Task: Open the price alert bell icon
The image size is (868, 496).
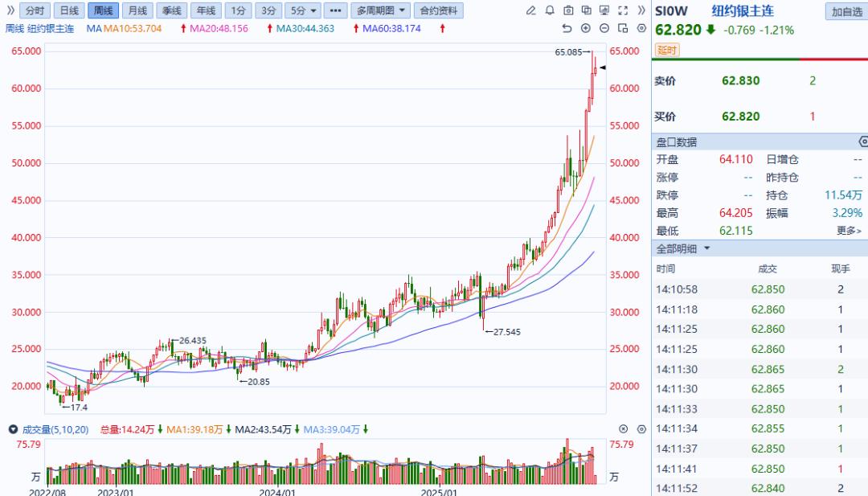Action: (x=550, y=10)
